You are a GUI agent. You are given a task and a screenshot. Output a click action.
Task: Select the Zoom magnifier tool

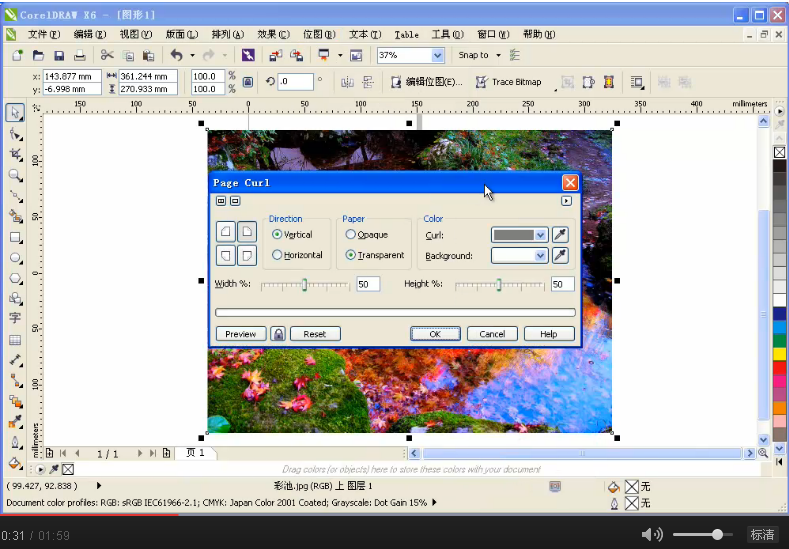click(x=16, y=175)
